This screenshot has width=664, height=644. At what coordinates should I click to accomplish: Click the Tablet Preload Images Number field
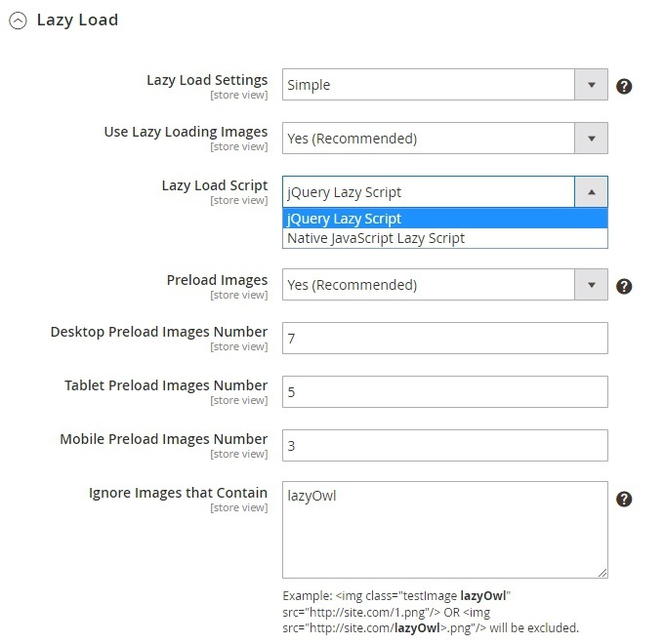point(444,391)
